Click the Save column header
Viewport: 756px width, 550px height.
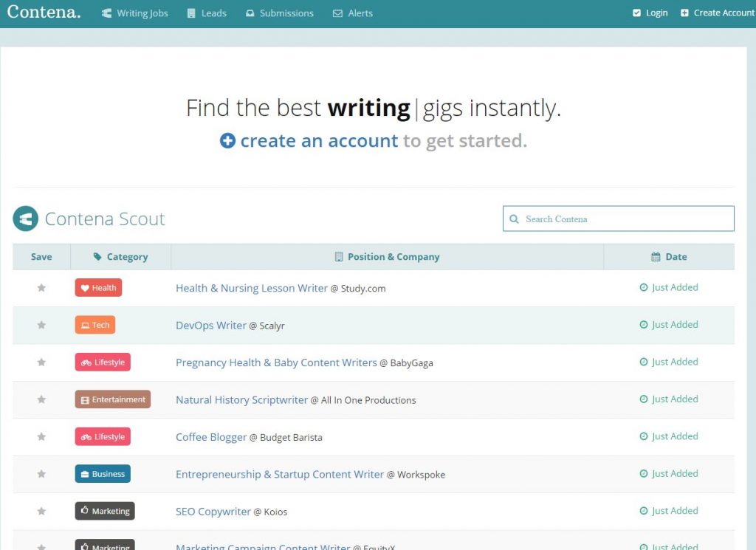[x=41, y=257]
